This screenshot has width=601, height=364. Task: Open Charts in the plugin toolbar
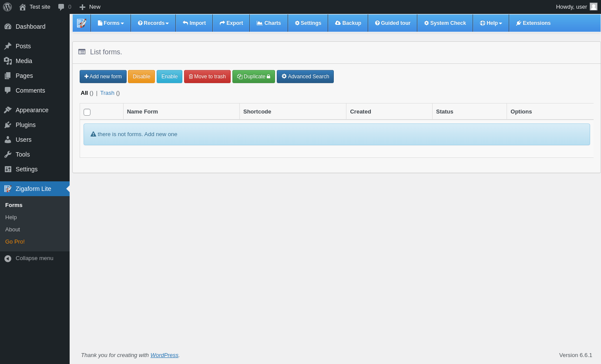269,23
